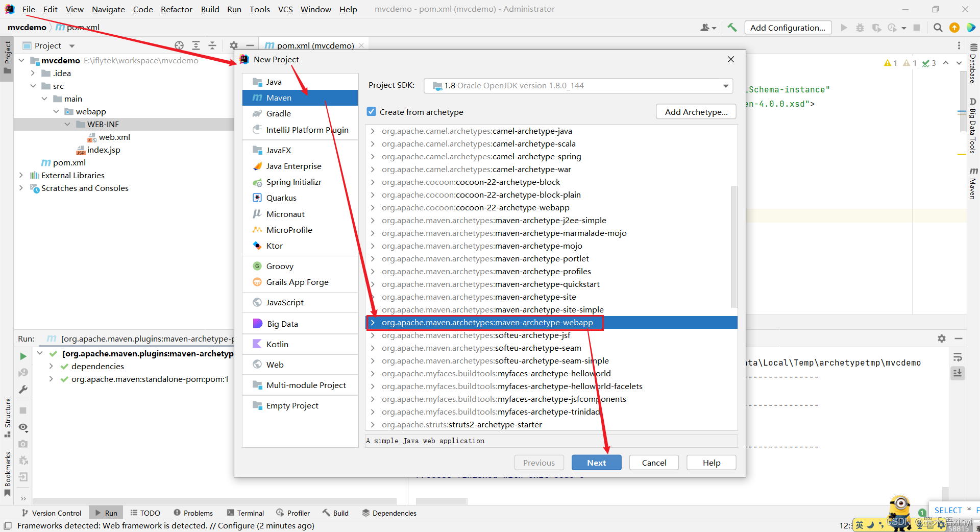Click the Next button
Image resolution: width=980 pixels, height=532 pixels.
pos(597,463)
